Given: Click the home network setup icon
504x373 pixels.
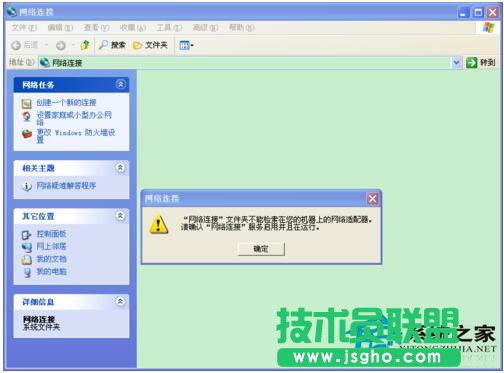Looking at the screenshot, I should tap(27, 116).
